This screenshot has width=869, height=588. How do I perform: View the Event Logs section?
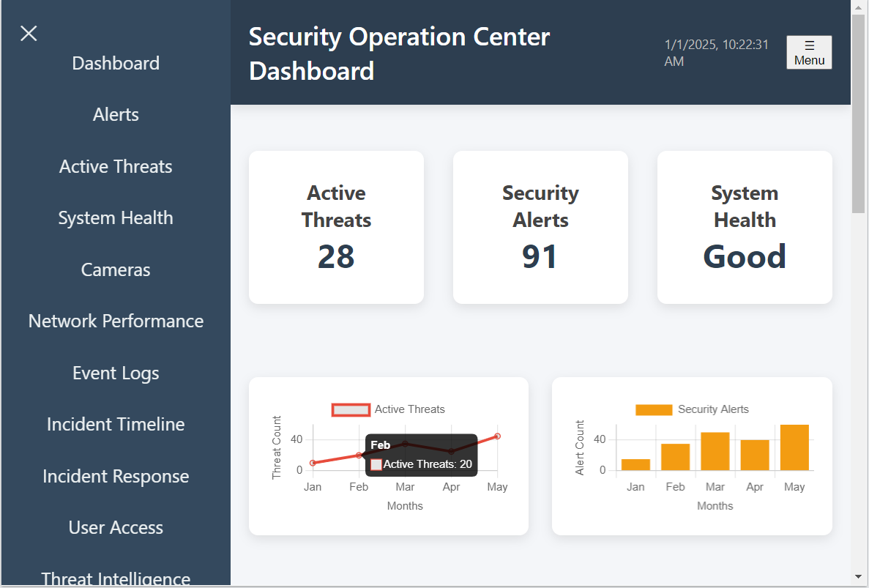[x=115, y=373]
